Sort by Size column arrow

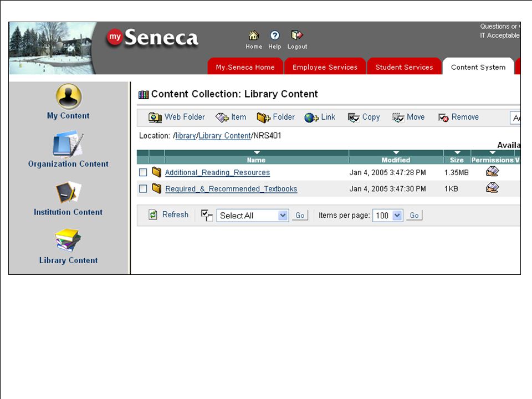457,153
